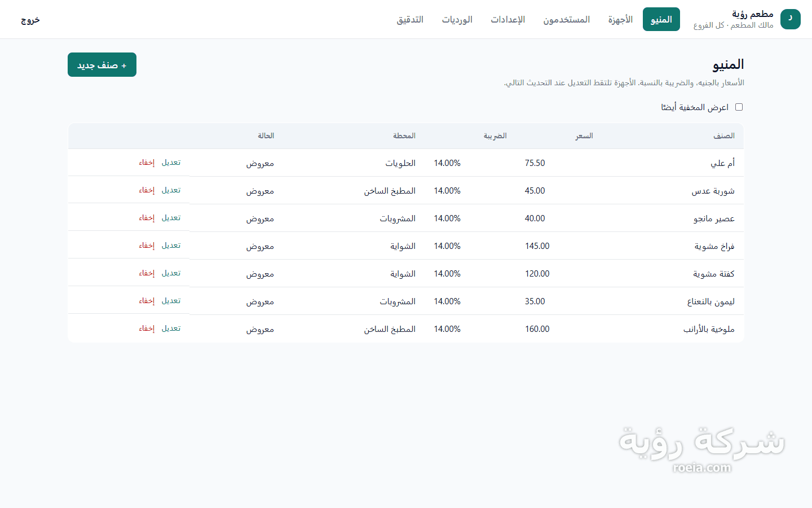Go to the الإعدادات tab

tap(507, 19)
